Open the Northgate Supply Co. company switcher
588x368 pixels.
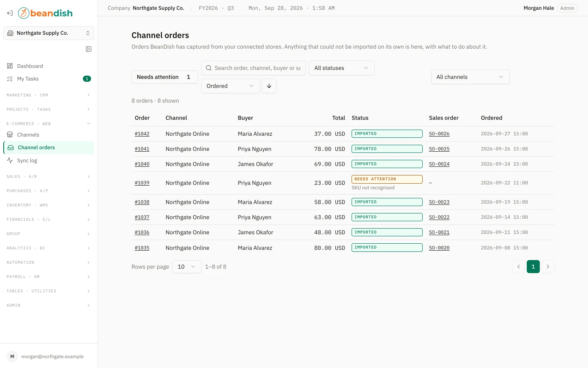tap(49, 33)
